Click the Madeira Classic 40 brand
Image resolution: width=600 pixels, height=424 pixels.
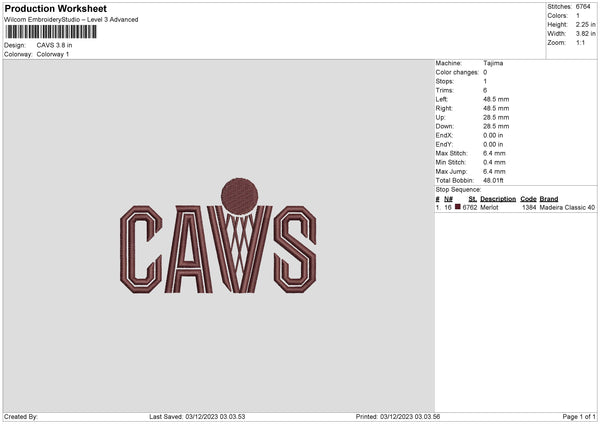(x=567, y=207)
